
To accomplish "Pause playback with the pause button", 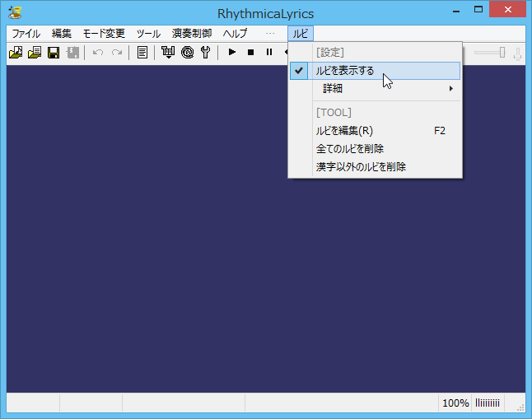I will point(269,52).
